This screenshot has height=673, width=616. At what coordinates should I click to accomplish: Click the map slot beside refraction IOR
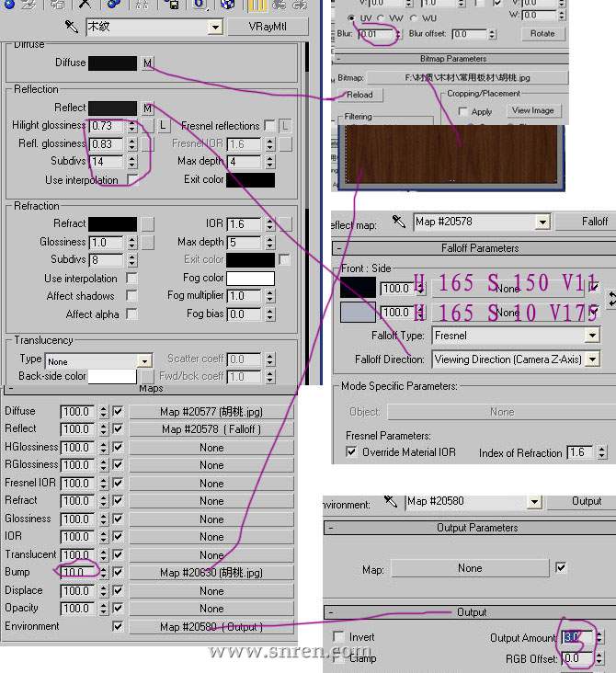tap(285, 223)
